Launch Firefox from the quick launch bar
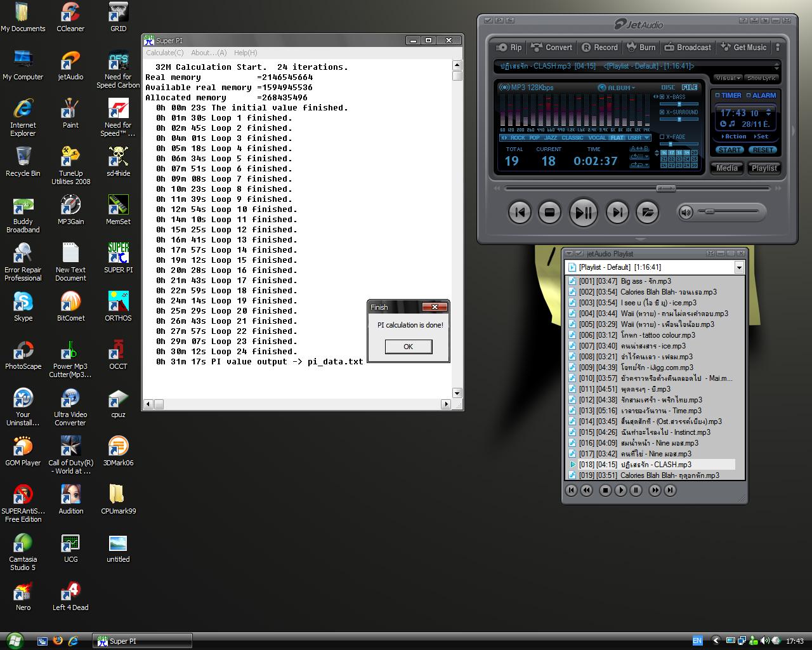 pos(58,640)
